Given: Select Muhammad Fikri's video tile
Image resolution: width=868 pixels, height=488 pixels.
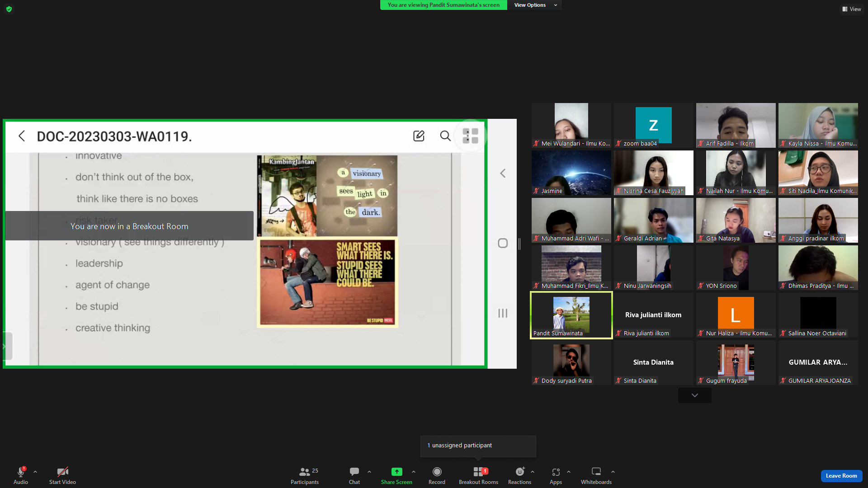Looking at the screenshot, I should point(571,268).
